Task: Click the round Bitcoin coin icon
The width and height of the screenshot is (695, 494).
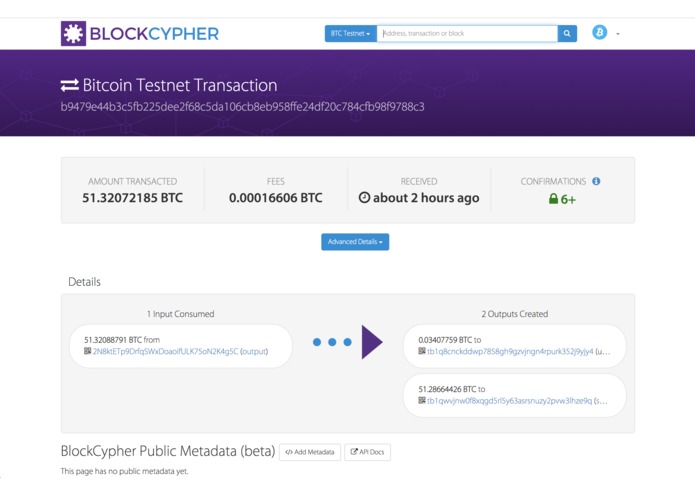Action: pos(600,32)
